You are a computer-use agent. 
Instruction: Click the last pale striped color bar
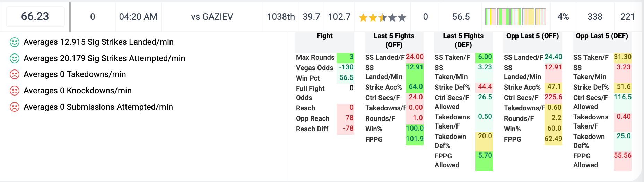tap(541, 17)
